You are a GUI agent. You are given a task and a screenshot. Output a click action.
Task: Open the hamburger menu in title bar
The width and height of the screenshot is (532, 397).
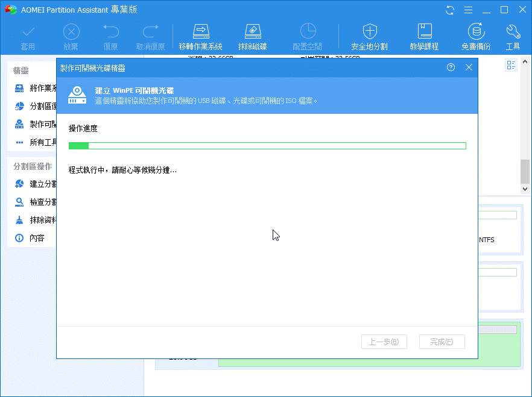click(x=468, y=10)
